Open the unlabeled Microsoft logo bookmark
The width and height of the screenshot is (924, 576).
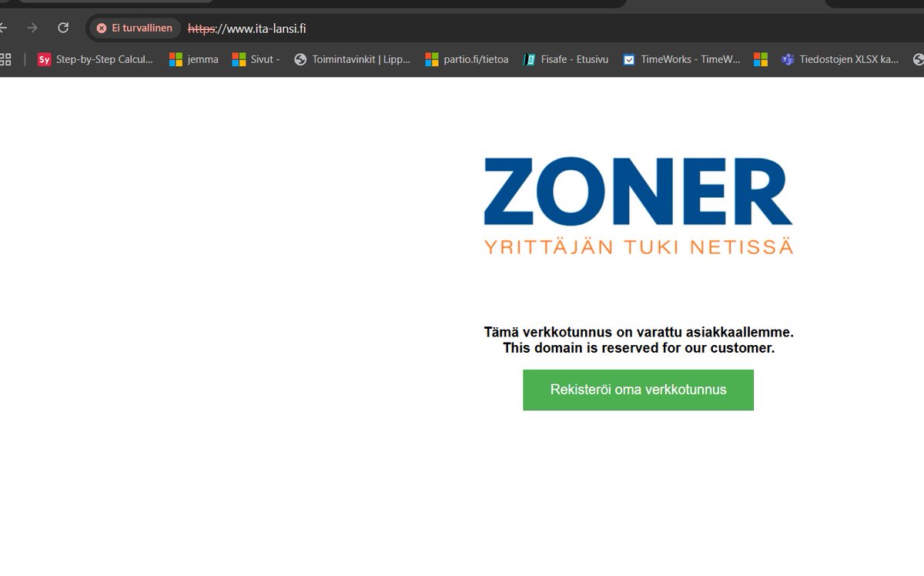click(761, 59)
